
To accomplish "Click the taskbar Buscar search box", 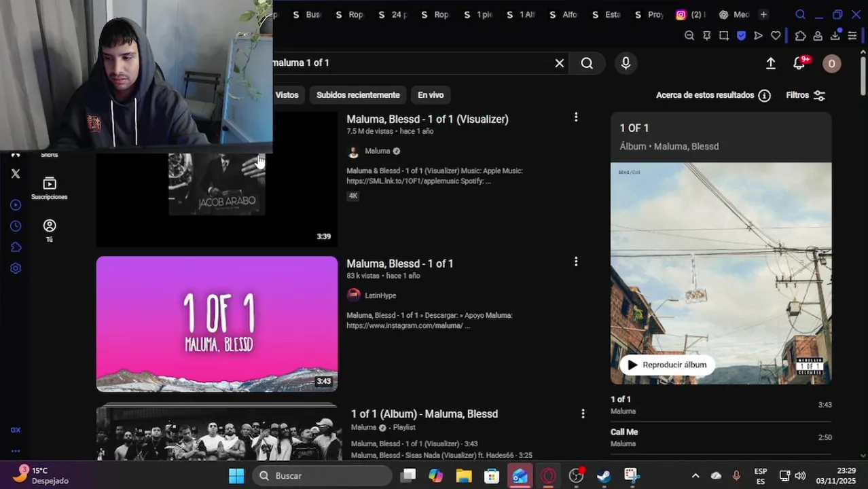I will (x=323, y=475).
